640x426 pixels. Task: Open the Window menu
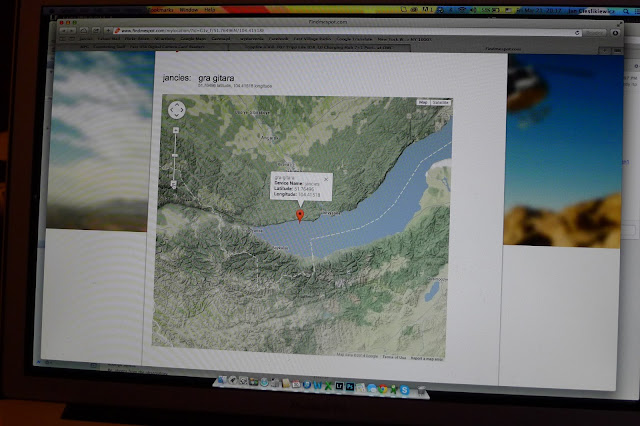(189, 9)
